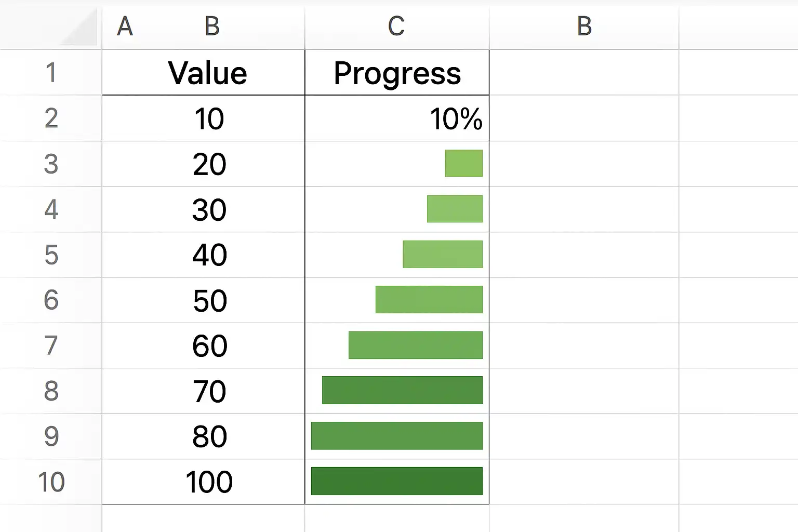
Task: Click the cell showing 10%
Action: 456,119
